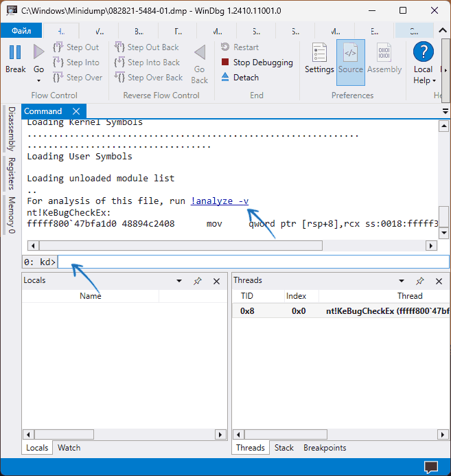The height and width of the screenshot is (476, 451).
Task: Click the TID column header
Action: click(247, 296)
